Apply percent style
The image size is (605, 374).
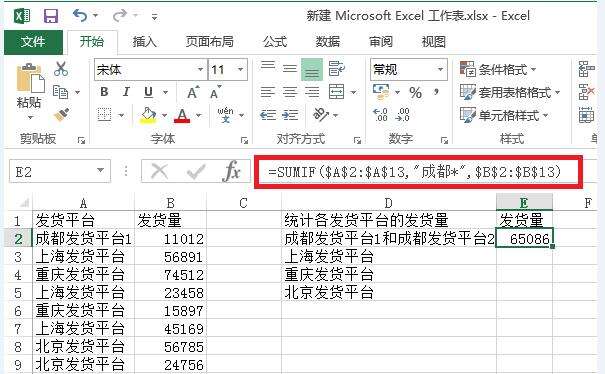(415, 93)
